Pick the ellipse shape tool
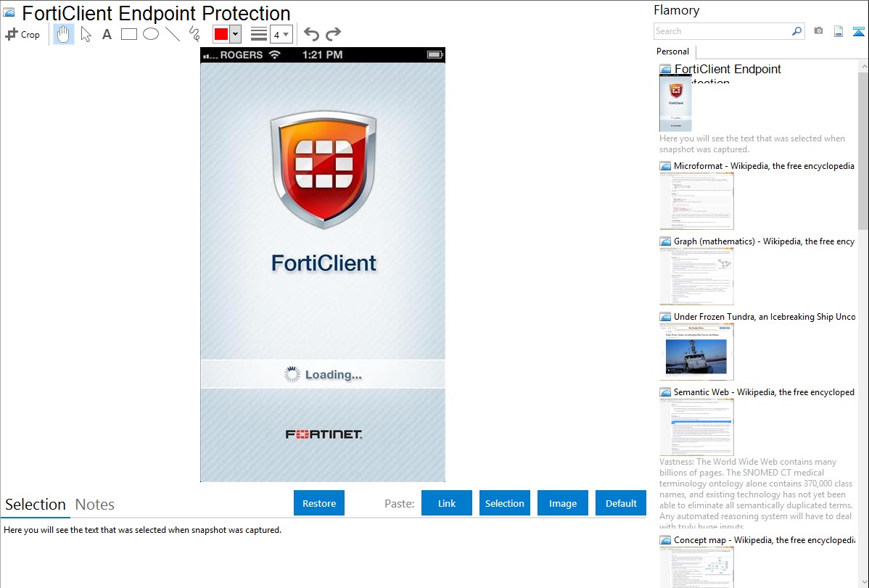Image resolution: width=869 pixels, height=588 pixels. pos(151,34)
